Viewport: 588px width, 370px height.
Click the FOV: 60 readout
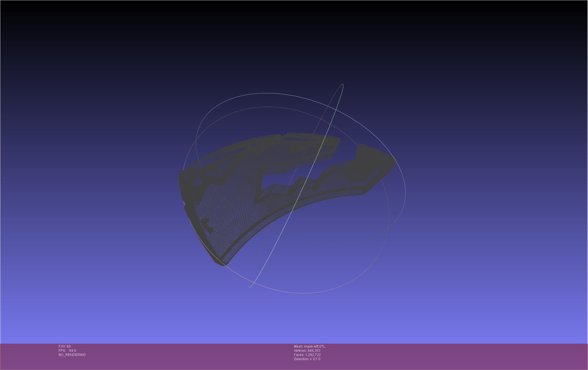[65, 346]
